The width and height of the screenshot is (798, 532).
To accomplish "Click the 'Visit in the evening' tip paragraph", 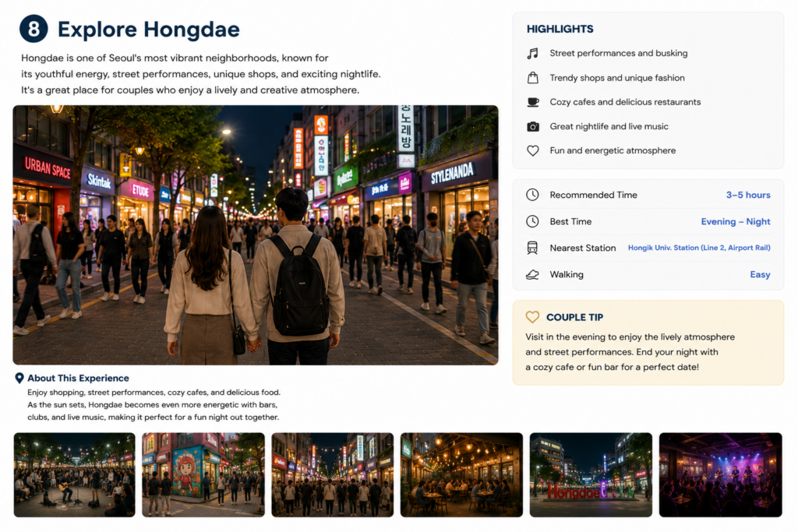I will click(630, 352).
